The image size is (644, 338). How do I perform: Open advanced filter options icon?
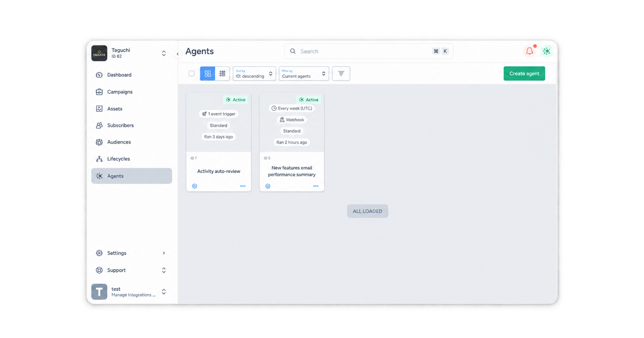point(341,73)
